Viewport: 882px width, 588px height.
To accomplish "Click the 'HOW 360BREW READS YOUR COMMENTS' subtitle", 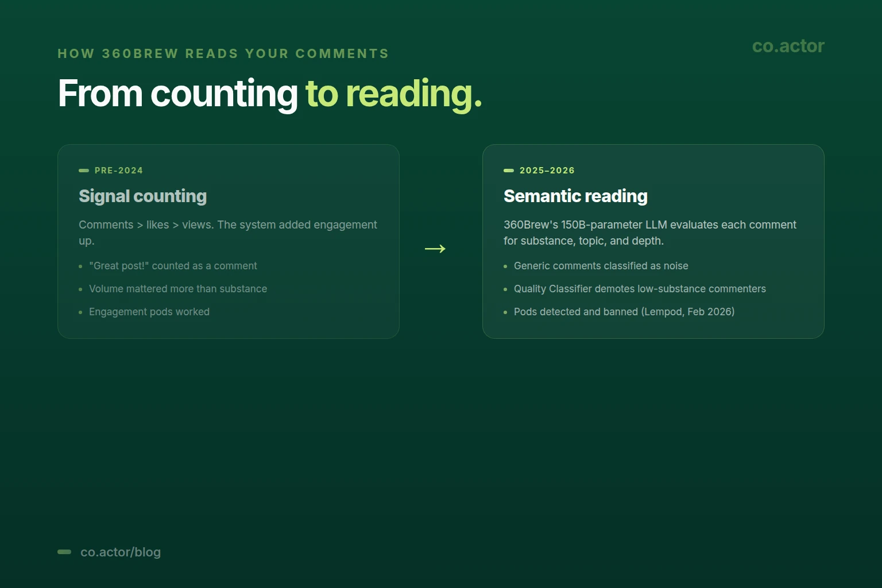I will pyautogui.click(x=223, y=53).
